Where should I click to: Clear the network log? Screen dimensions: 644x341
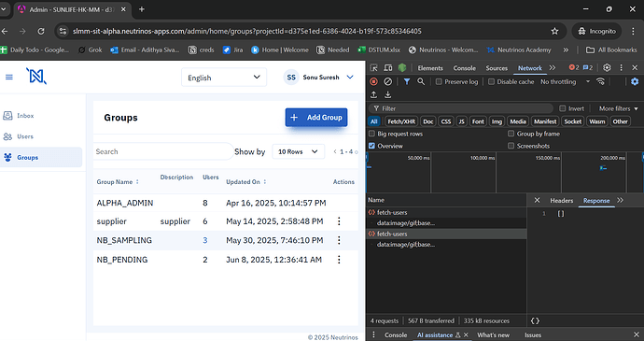click(387, 81)
